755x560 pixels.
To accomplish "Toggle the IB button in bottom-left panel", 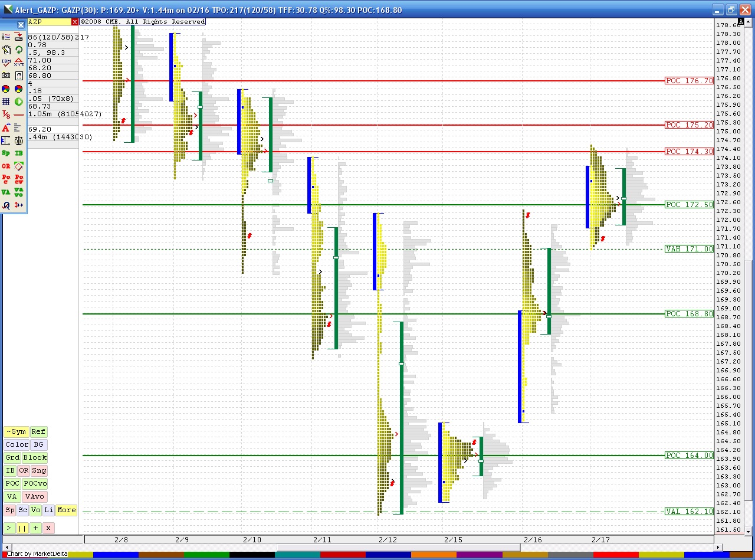I will point(10,470).
